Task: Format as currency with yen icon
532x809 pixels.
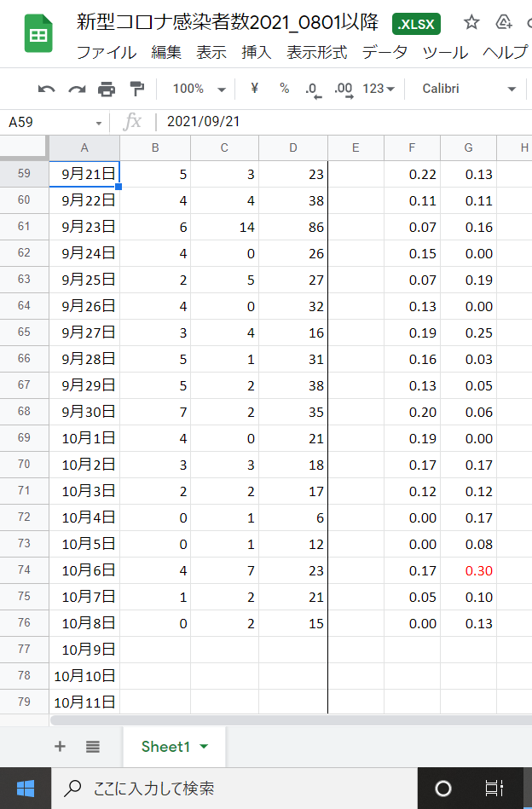Action: click(x=254, y=88)
